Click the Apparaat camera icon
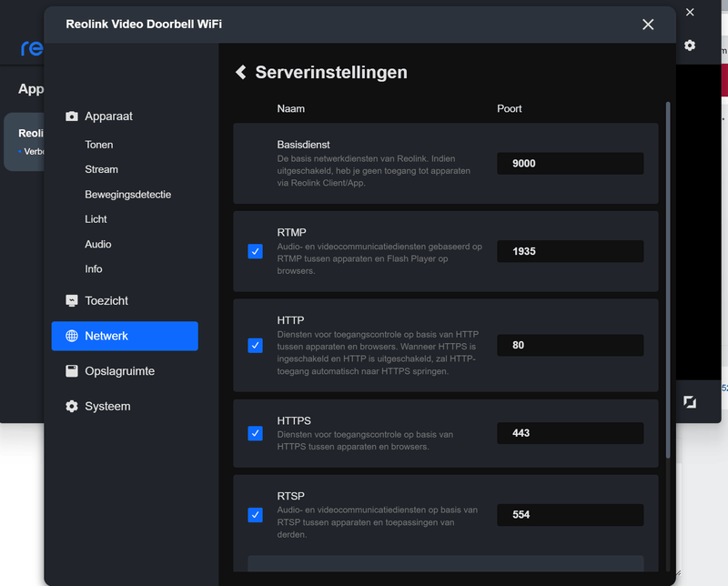Screen dimensions: 728x586 coord(72,116)
